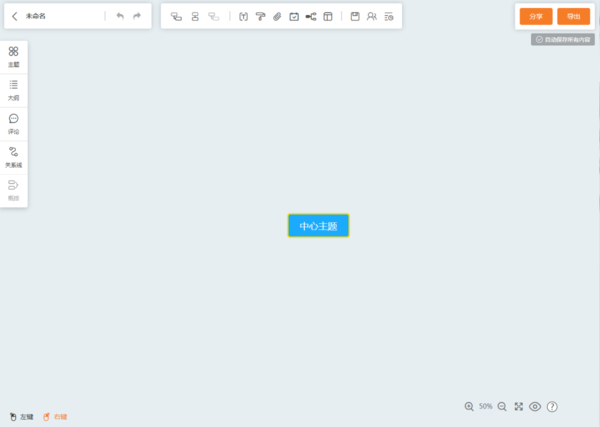Image resolution: width=600 pixels, height=427 pixels.
Task: Go back using the left chevron arrow
Action: (15, 16)
